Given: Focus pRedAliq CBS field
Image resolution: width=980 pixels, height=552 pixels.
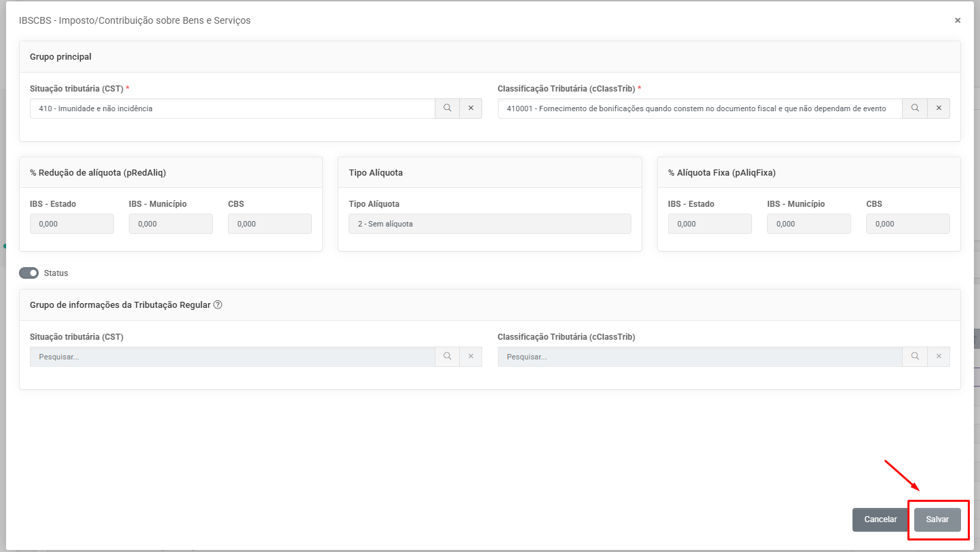Looking at the screenshot, I should pyautogui.click(x=270, y=224).
